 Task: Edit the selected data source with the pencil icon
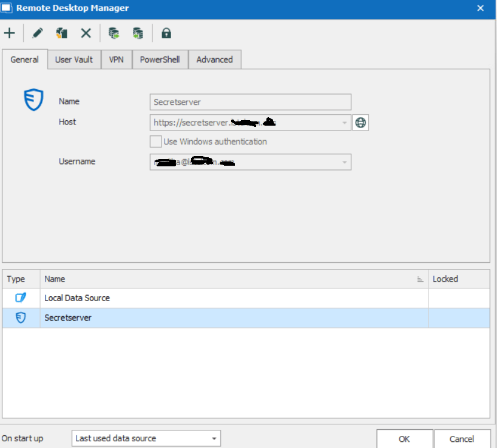click(36, 33)
